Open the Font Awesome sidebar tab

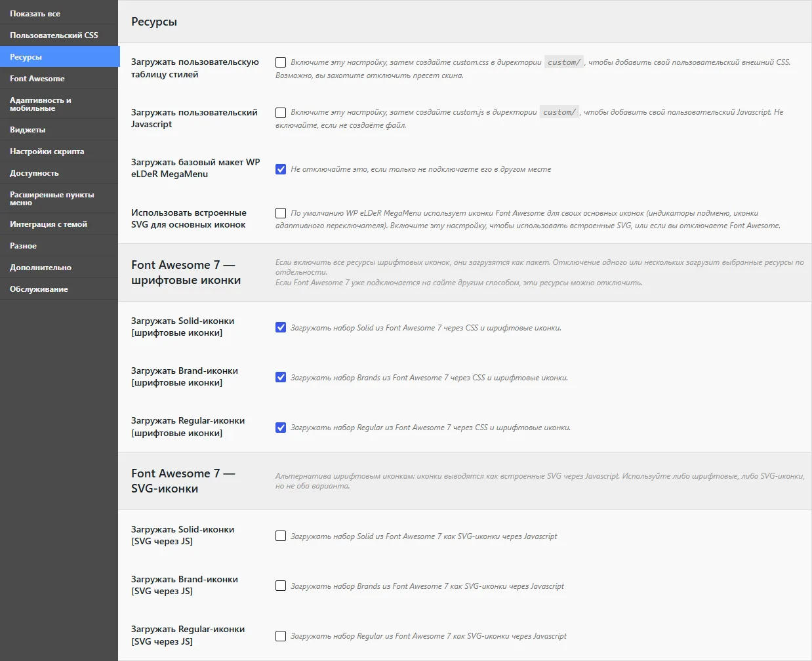pos(60,79)
